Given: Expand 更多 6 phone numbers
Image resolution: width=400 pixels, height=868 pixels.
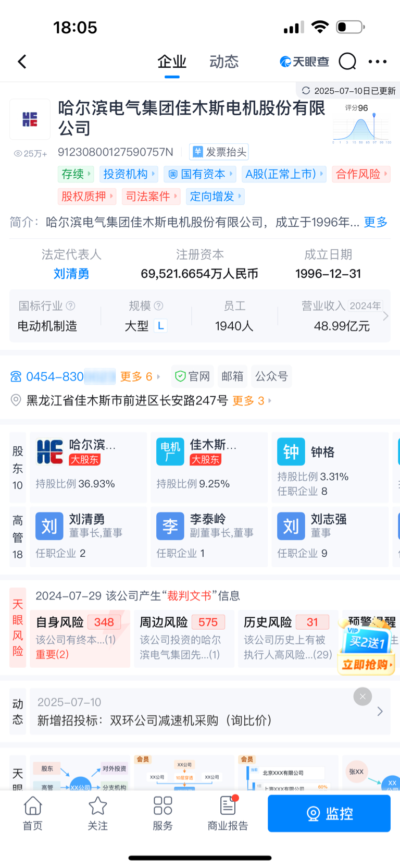Looking at the screenshot, I should pyautogui.click(x=140, y=376).
